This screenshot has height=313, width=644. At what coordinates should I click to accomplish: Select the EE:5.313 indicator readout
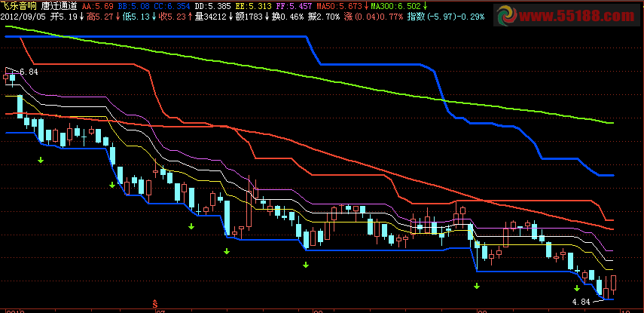pyautogui.click(x=253, y=7)
